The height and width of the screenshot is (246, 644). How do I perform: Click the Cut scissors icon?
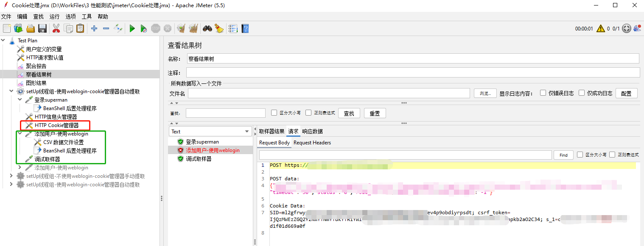tap(56, 28)
